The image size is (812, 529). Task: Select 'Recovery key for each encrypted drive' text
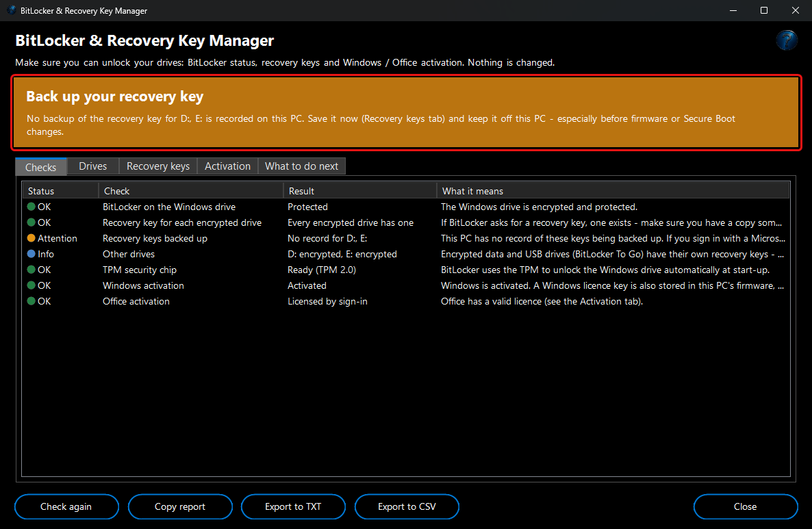[181, 222]
